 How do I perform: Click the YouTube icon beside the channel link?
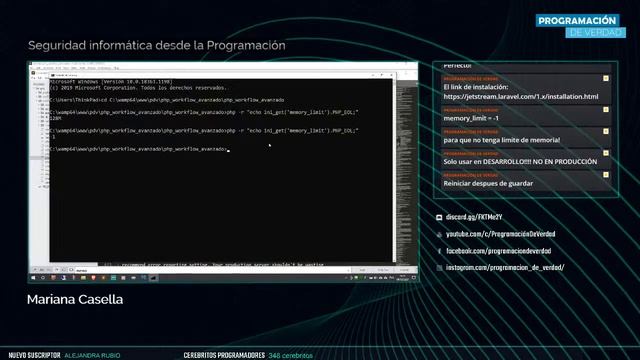click(439, 235)
